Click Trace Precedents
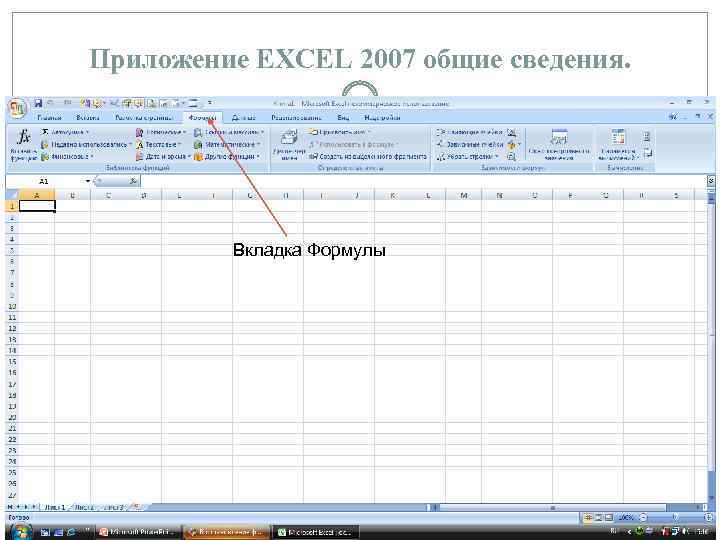The height and width of the screenshot is (540, 720). pyautogui.click(x=469, y=132)
